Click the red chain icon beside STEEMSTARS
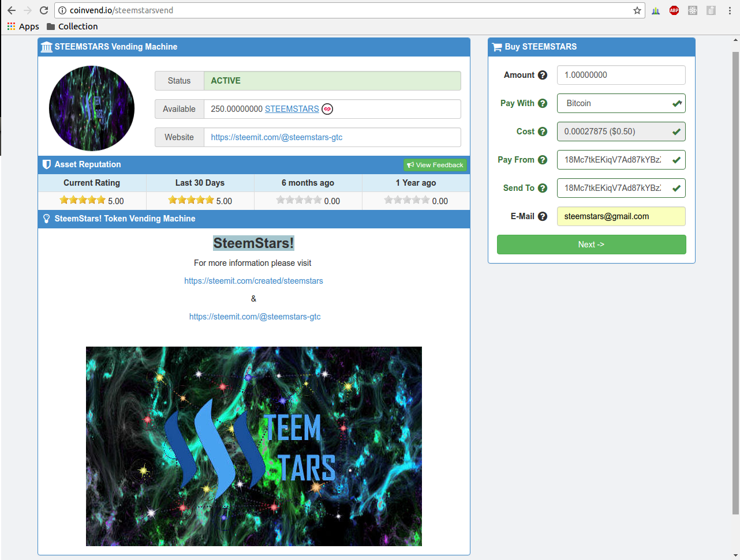 (327, 109)
